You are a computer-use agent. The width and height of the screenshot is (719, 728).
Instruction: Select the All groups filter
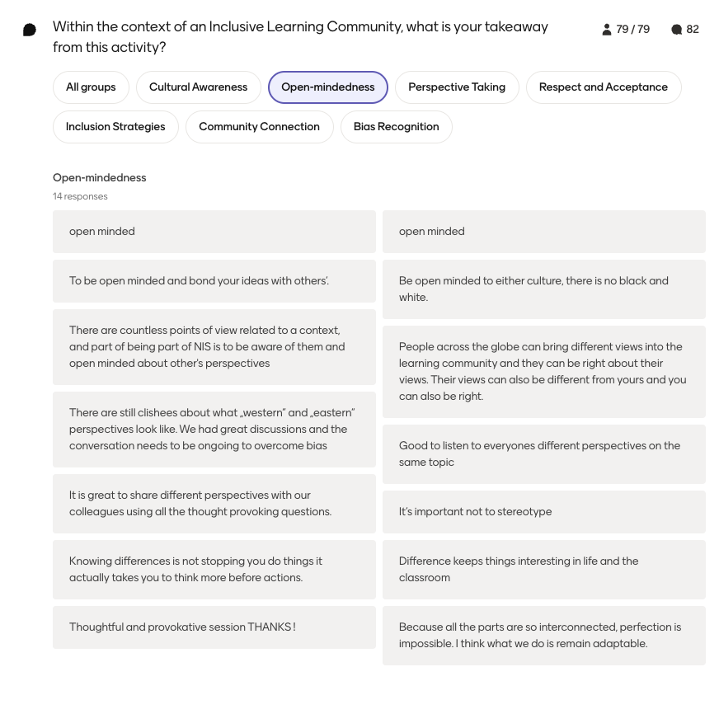pos(91,87)
